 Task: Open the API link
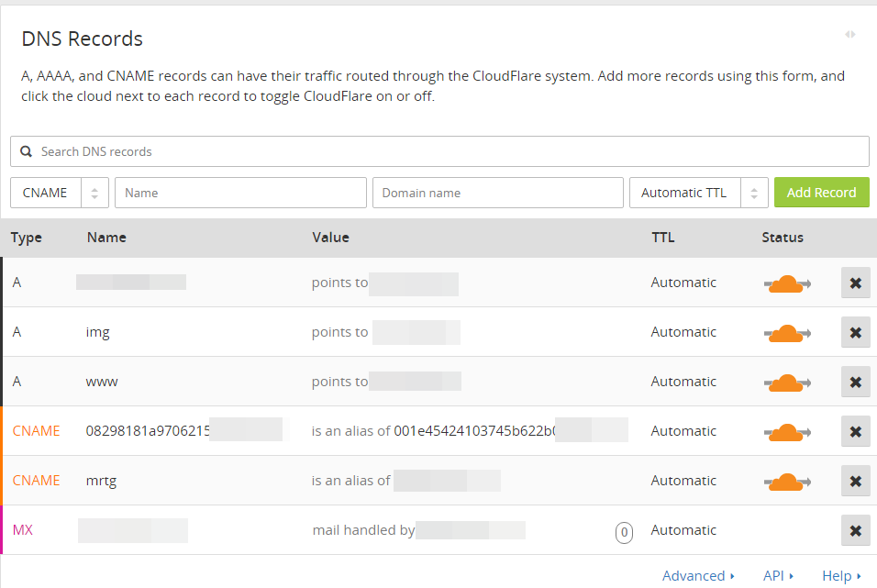pos(778,575)
